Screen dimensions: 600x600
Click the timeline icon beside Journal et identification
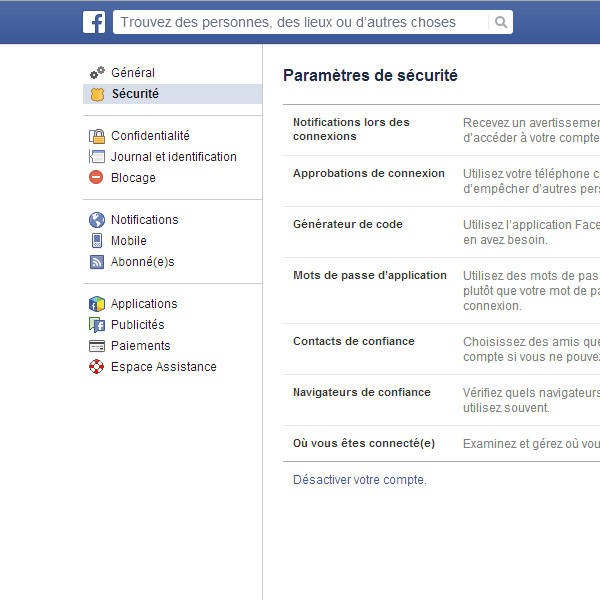point(97,157)
